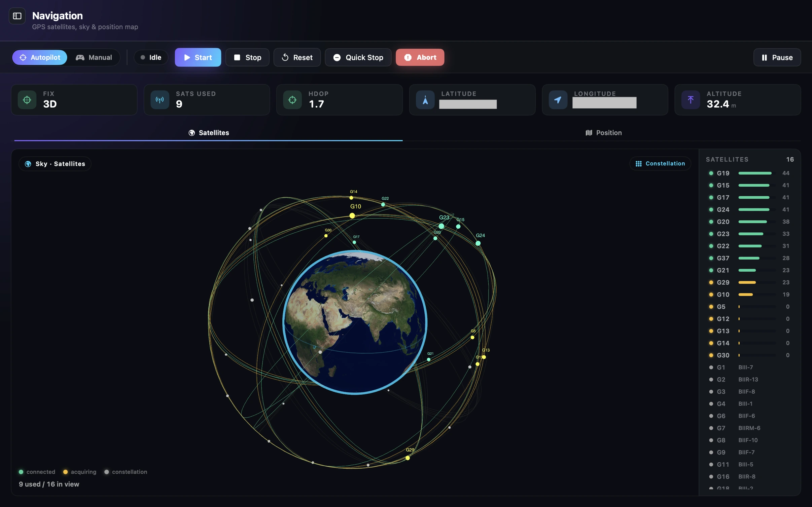Select satellite G14 dot on the globe
812x507 pixels.
(351, 198)
